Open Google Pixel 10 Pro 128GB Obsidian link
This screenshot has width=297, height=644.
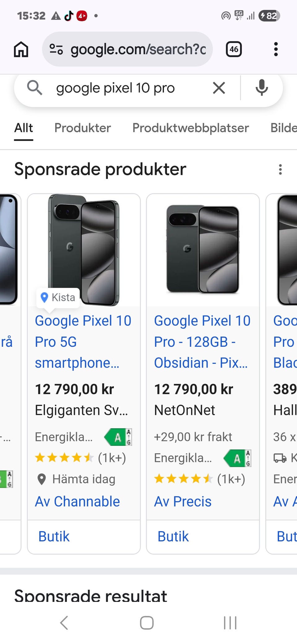pyautogui.click(x=202, y=342)
